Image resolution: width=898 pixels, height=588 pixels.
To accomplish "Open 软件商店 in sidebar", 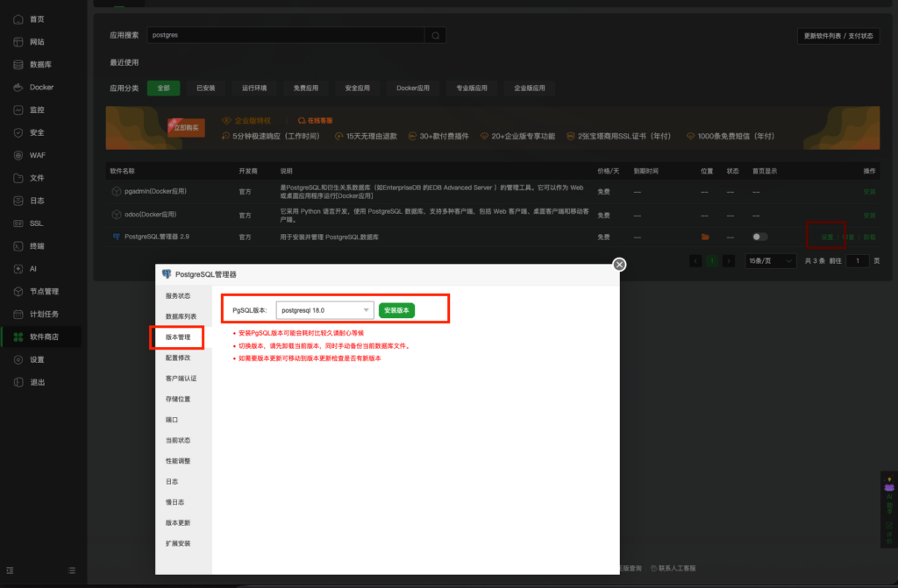I will pos(44,337).
